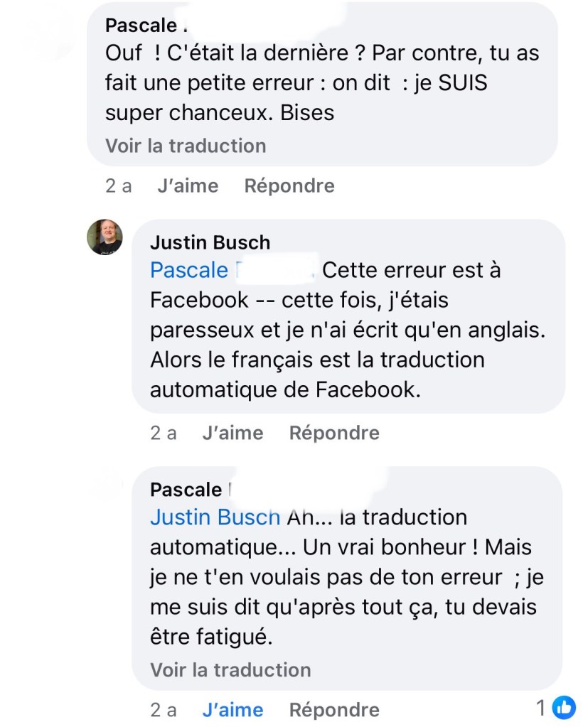Click the "2 a" timestamp under last reply
588x727 pixels.
pos(164,709)
